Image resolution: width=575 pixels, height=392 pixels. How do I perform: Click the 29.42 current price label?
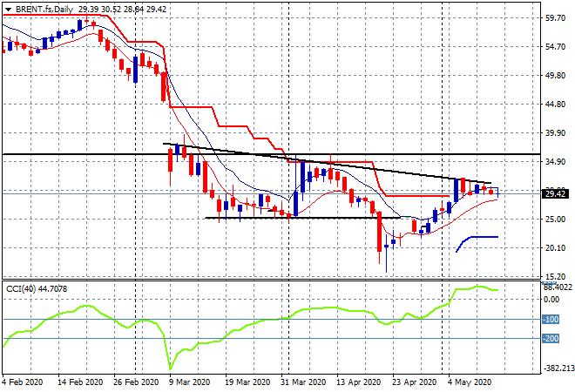click(555, 194)
